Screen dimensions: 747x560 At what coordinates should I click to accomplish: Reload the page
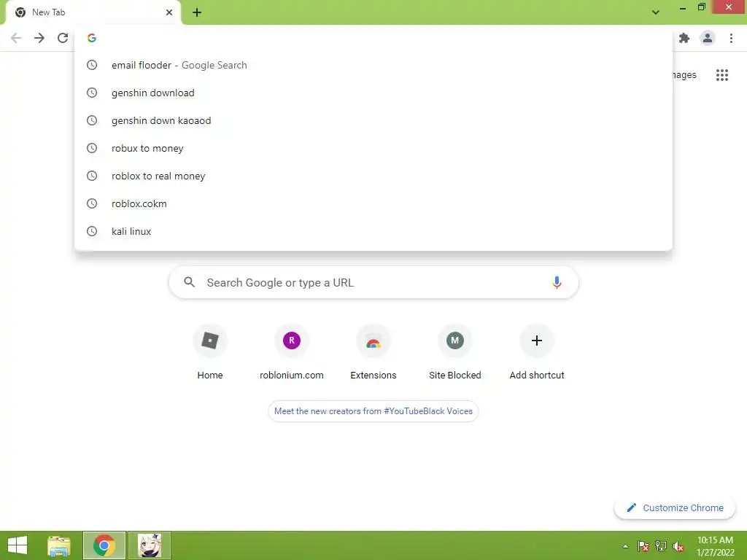tap(63, 38)
